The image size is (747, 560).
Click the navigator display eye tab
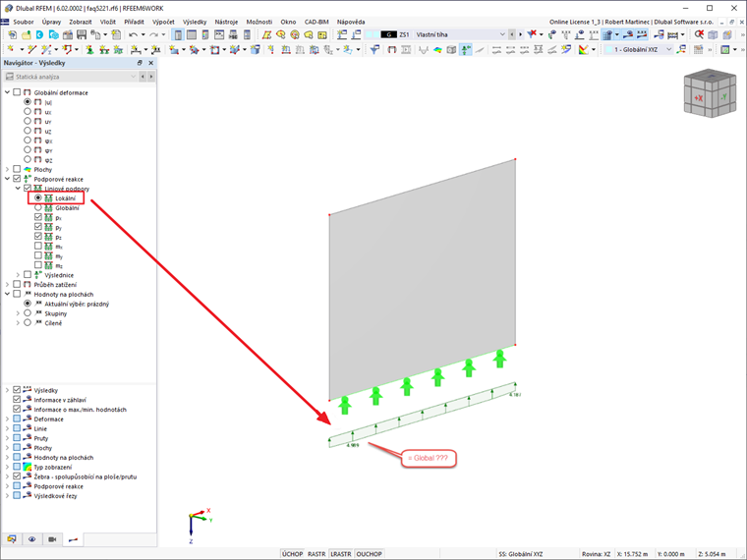point(31,539)
